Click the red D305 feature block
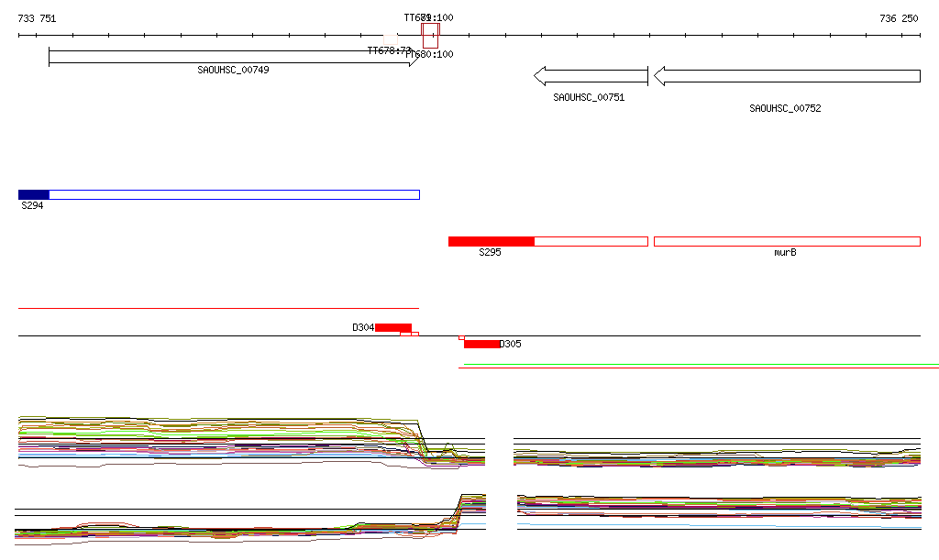 tap(482, 344)
